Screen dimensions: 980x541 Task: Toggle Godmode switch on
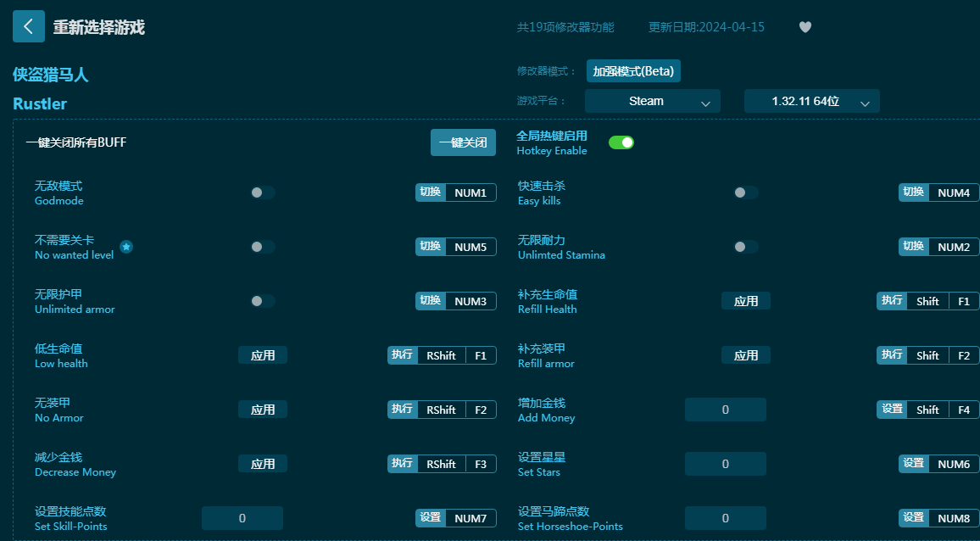click(263, 192)
